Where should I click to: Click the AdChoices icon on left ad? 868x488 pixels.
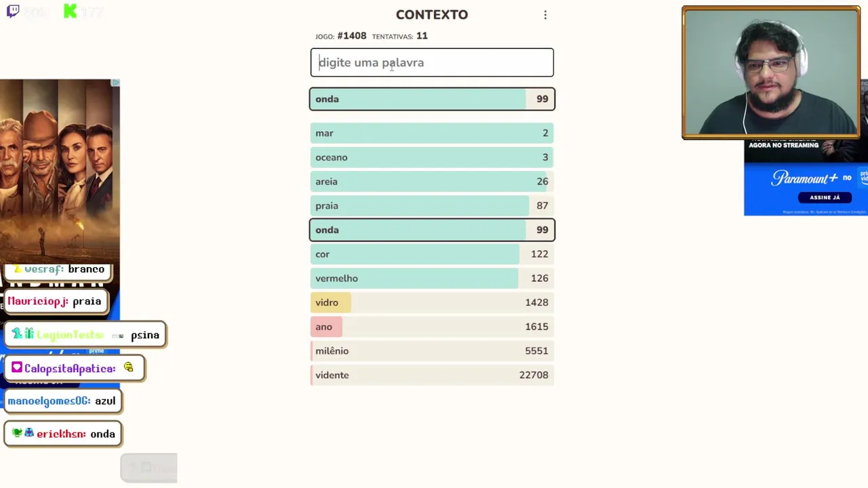pyautogui.click(x=115, y=83)
